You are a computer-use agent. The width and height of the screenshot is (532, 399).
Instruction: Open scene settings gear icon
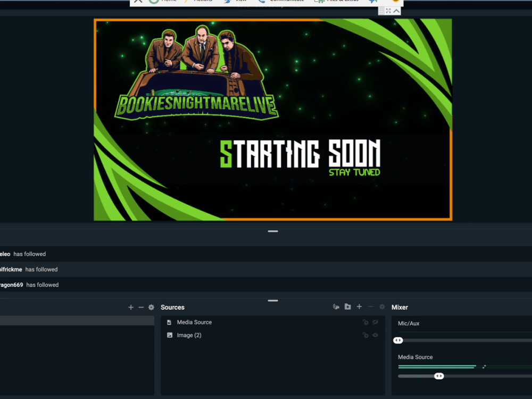click(151, 307)
